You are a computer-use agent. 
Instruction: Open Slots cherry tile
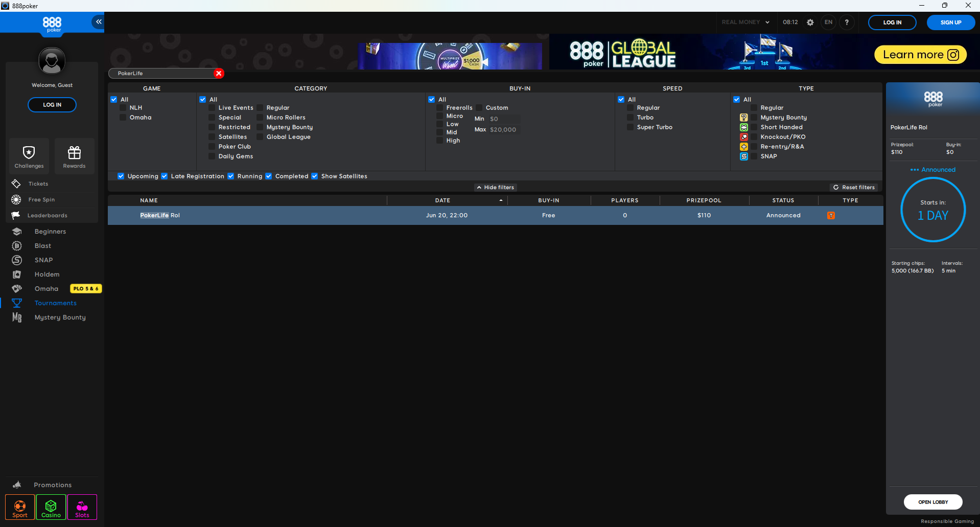(x=82, y=507)
